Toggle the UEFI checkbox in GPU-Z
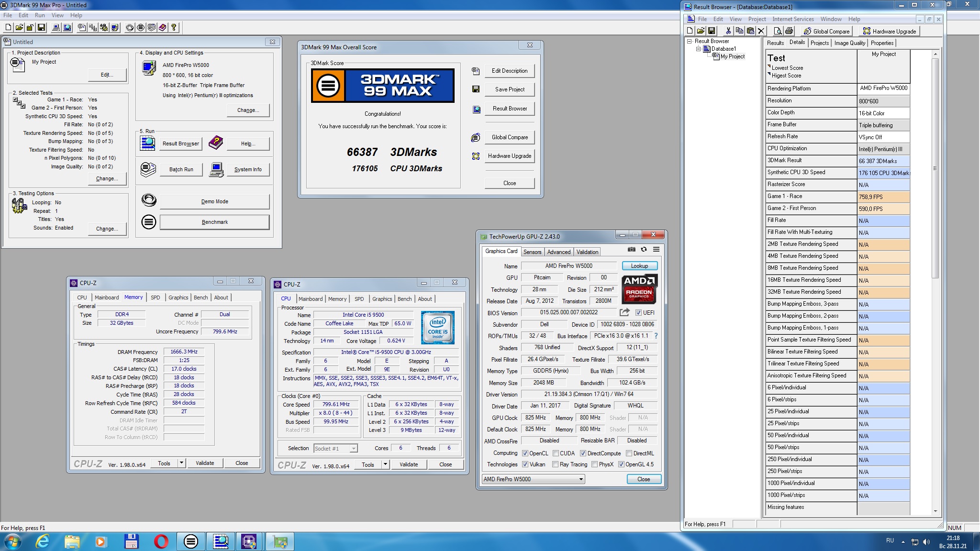 pos(638,313)
